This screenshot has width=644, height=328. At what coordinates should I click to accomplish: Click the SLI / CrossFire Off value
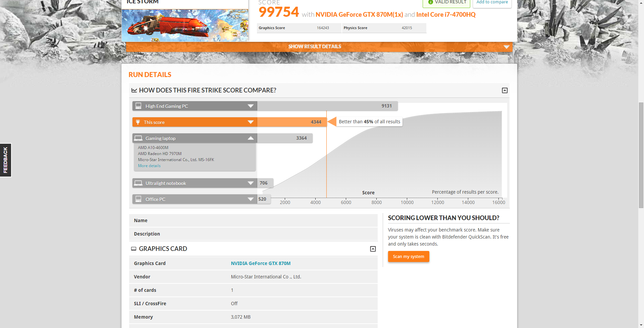234,304
